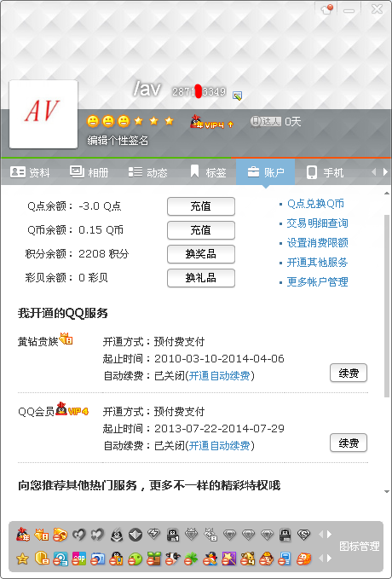
Task: Switch to the 资料 tab
Action: [x=30, y=172]
